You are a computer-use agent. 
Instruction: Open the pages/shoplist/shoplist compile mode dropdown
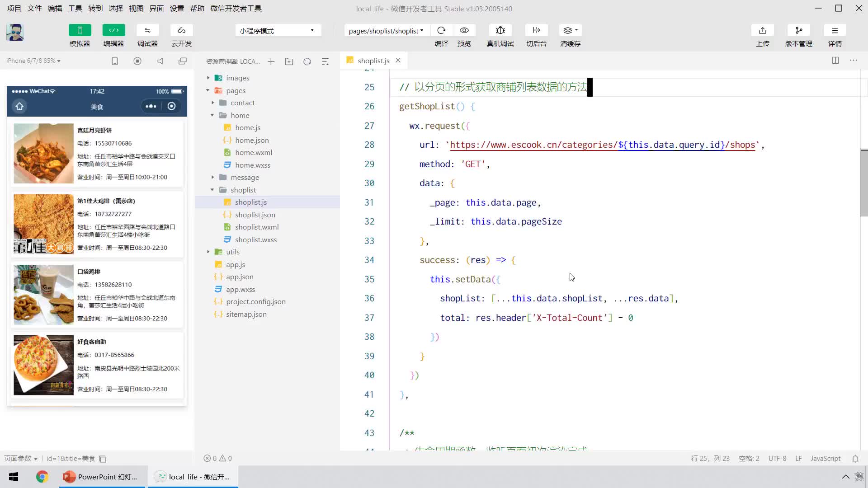click(386, 31)
